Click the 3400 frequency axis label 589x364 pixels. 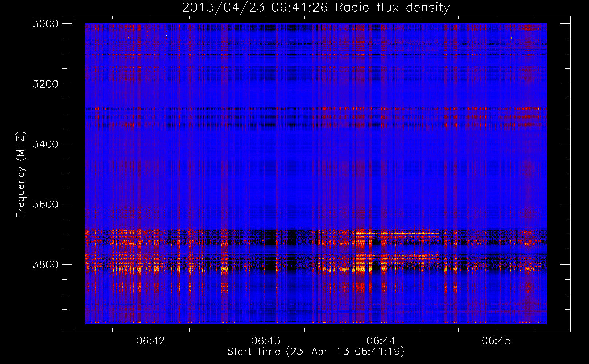[46, 144]
